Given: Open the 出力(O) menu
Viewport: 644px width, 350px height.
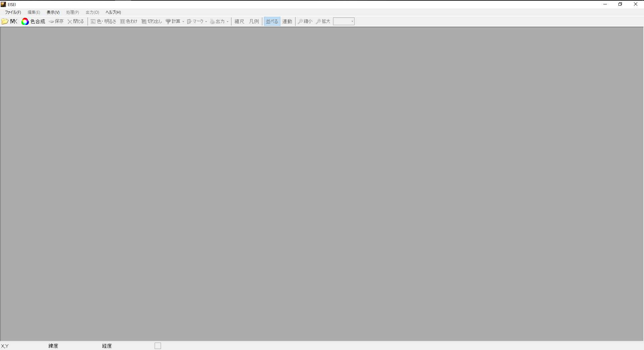Looking at the screenshot, I should [92, 12].
